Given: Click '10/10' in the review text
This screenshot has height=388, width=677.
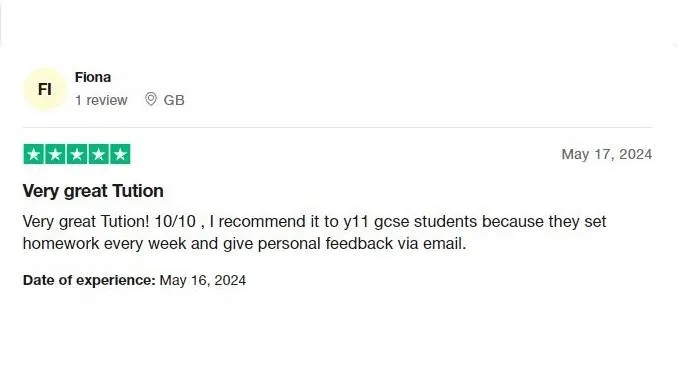Looking at the screenshot, I should (175, 221).
